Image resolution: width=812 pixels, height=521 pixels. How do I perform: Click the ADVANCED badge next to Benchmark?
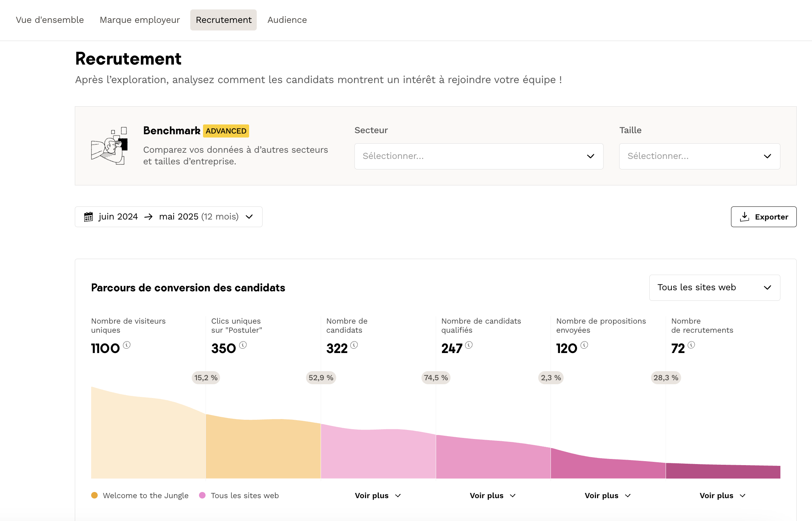click(x=226, y=131)
